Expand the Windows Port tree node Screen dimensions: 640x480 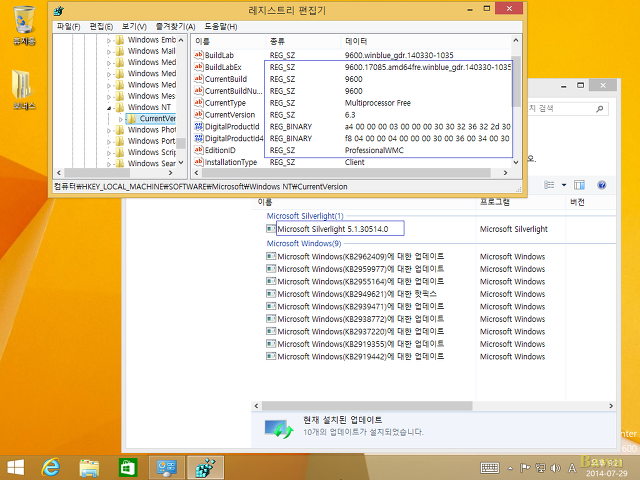click(x=109, y=142)
